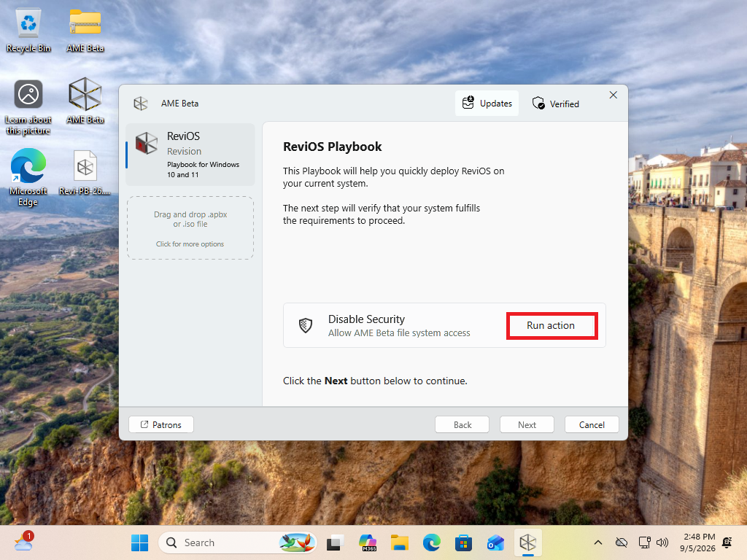
Task: Click the ReviOS playbook cube logo
Action: click(146, 143)
